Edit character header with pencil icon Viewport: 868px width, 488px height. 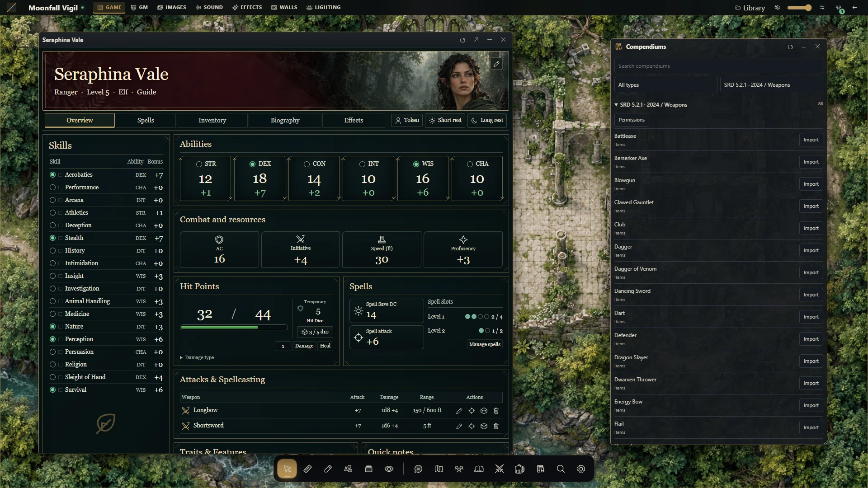coord(496,64)
